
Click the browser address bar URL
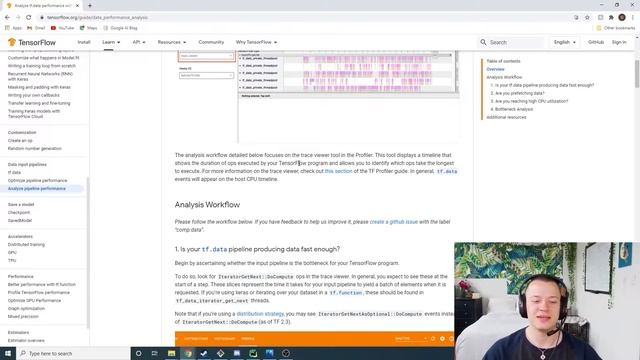97,18
